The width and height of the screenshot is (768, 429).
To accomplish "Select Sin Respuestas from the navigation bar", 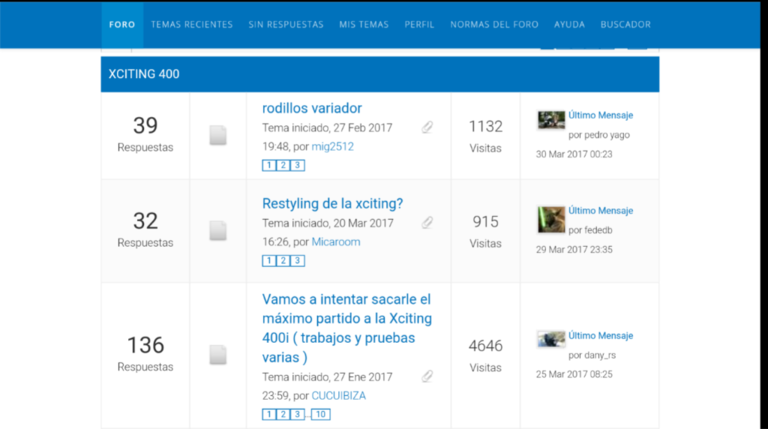I will click(x=286, y=24).
